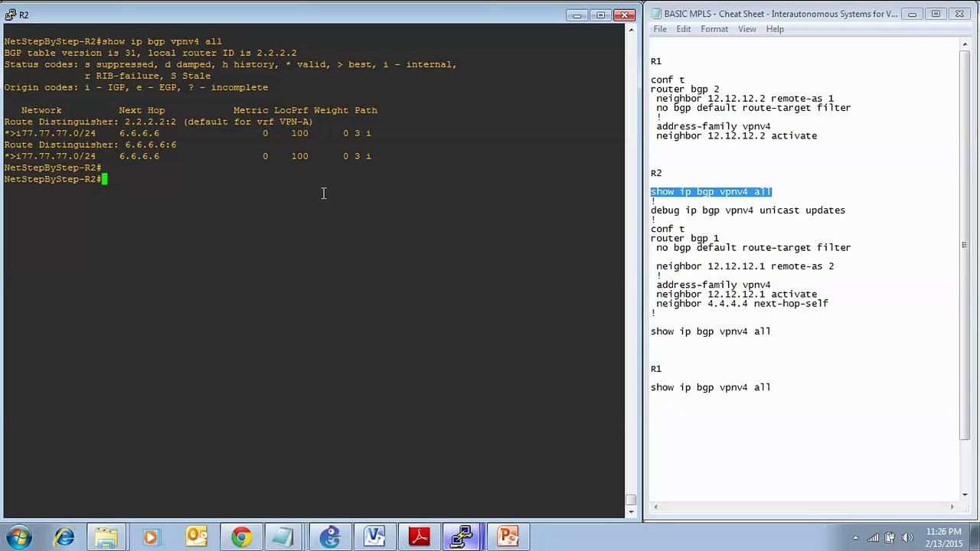Click Notepad horizontal scrollbar left arrow

[656, 507]
